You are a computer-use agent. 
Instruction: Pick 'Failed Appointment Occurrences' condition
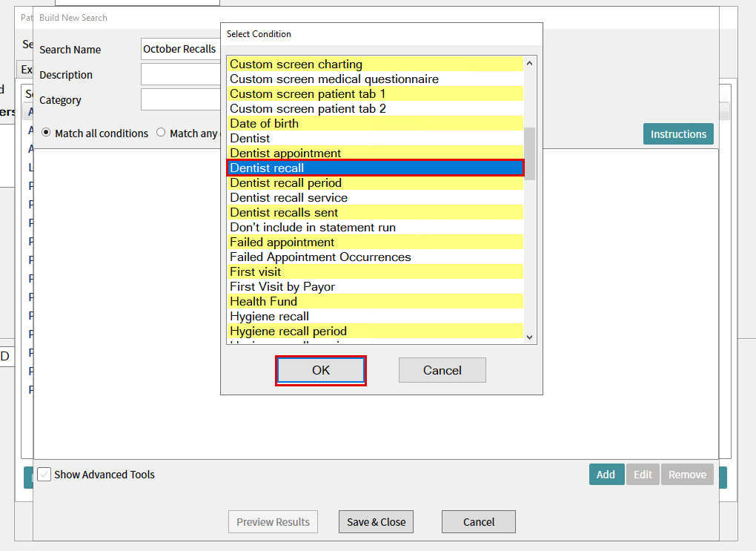point(375,257)
